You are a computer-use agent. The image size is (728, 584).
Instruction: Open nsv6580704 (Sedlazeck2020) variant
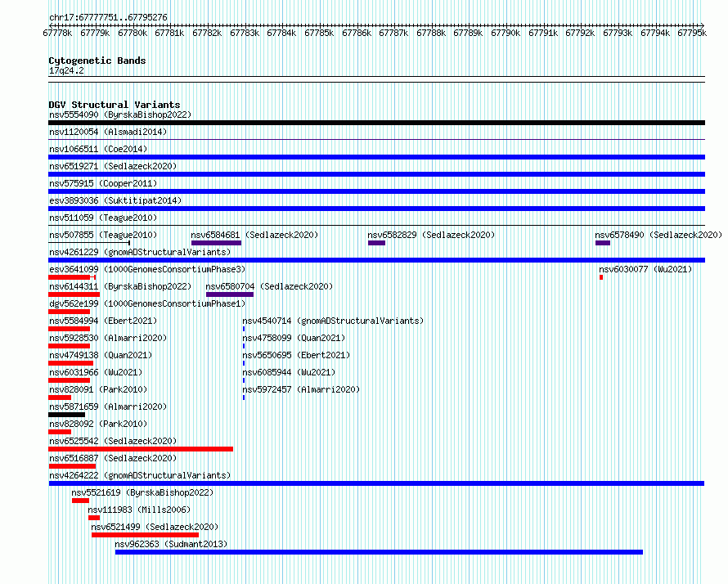(269, 286)
